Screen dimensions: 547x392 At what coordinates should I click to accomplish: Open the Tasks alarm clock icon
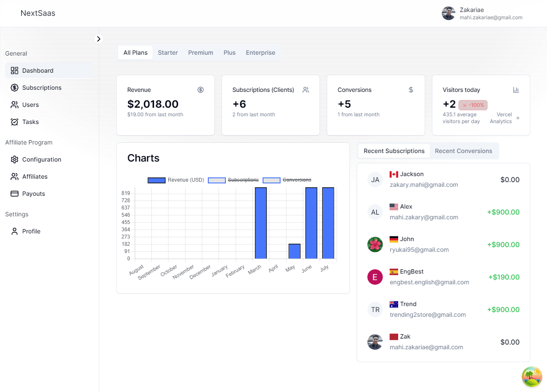(x=15, y=122)
